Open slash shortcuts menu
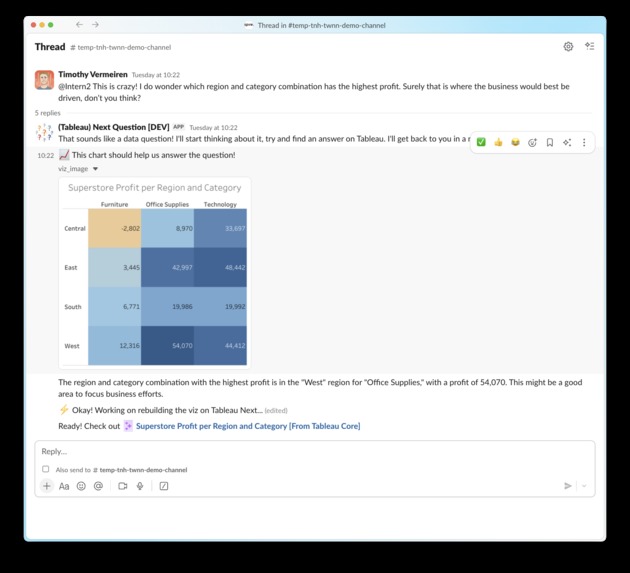Viewport: 630px width, 573px height. pyautogui.click(x=164, y=486)
